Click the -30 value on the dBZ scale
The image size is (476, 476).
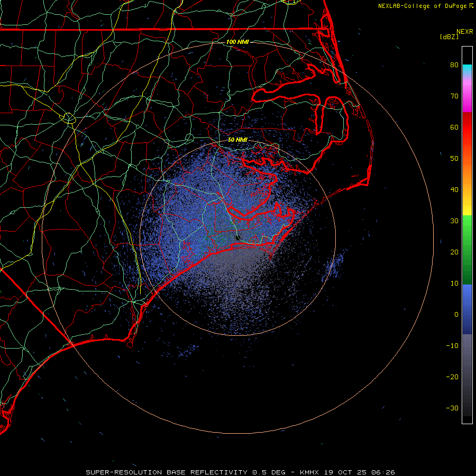[452, 408]
